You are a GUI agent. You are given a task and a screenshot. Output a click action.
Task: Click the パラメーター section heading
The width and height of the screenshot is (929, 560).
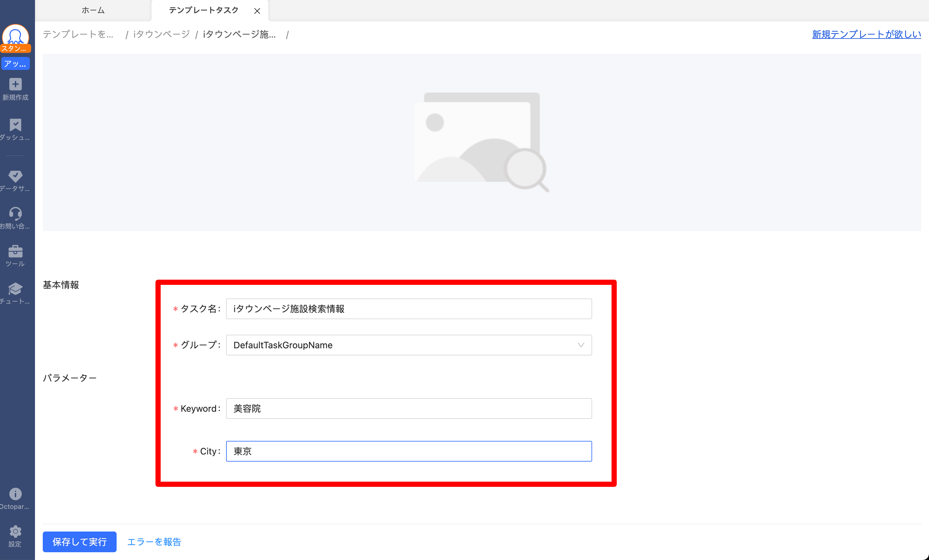[70, 378]
